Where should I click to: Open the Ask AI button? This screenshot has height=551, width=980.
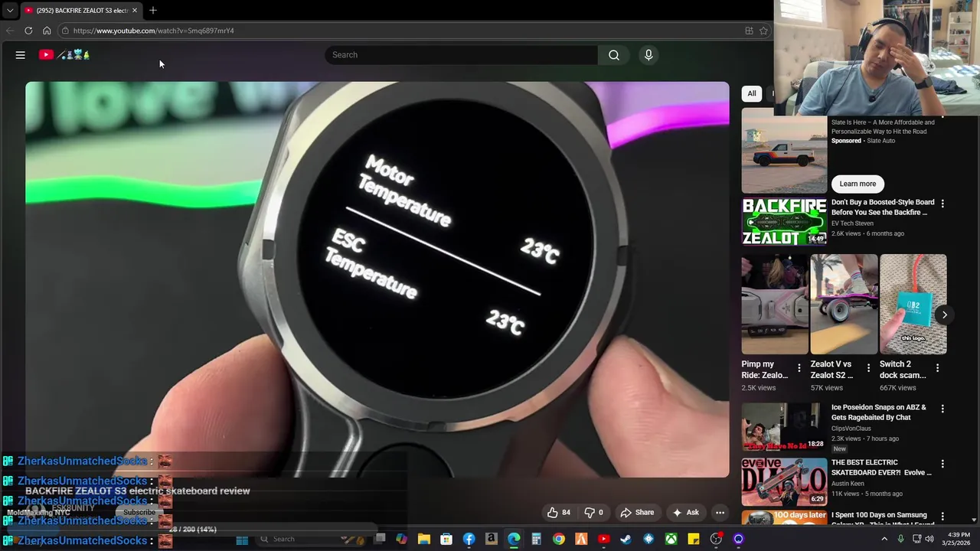pyautogui.click(x=685, y=513)
